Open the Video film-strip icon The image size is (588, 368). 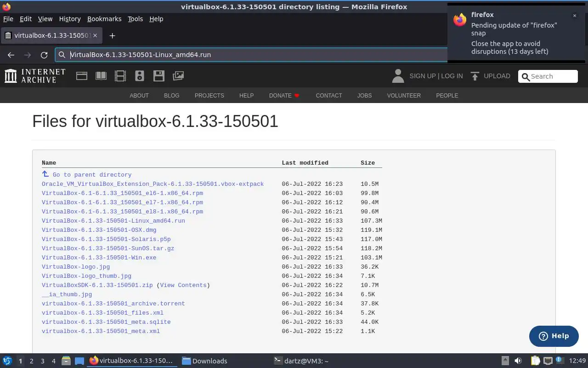(x=120, y=76)
